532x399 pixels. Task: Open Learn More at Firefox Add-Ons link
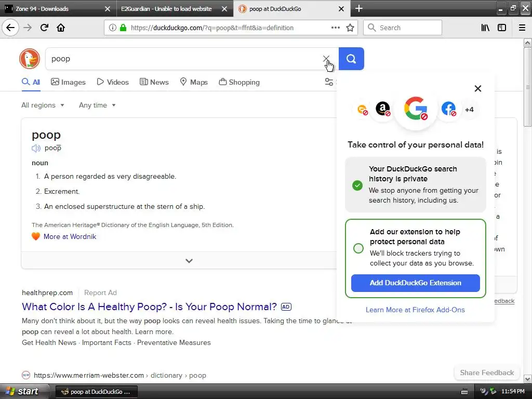(x=415, y=310)
